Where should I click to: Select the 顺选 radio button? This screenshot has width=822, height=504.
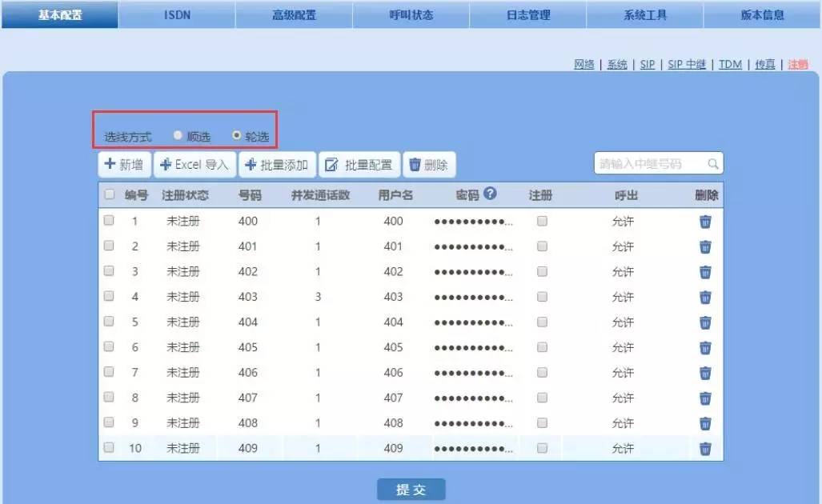pos(178,136)
